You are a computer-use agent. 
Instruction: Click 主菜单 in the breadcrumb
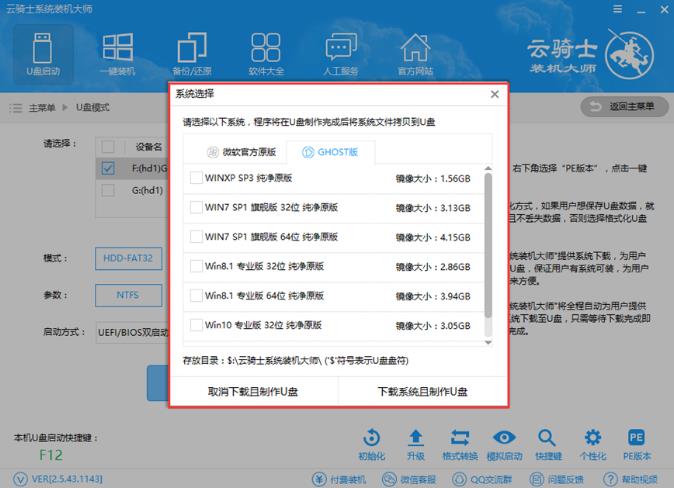point(42,108)
